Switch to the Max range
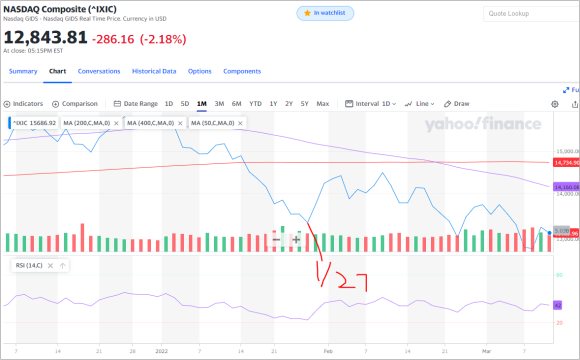The height and width of the screenshot is (360, 580). click(323, 104)
